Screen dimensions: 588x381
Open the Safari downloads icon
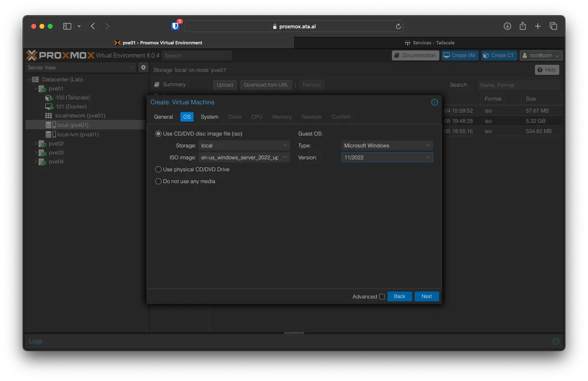coord(507,26)
